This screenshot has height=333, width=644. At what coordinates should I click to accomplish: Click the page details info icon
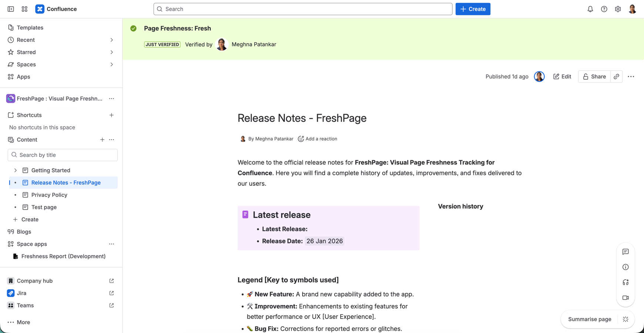pyautogui.click(x=626, y=267)
